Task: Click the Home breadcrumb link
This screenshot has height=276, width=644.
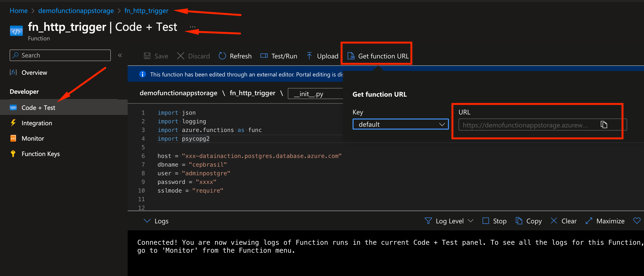Action: (19, 11)
